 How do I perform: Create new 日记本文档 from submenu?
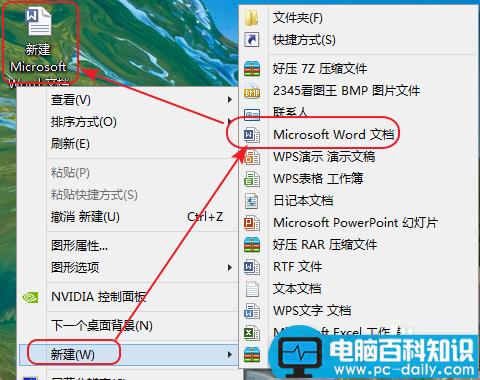point(303,201)
